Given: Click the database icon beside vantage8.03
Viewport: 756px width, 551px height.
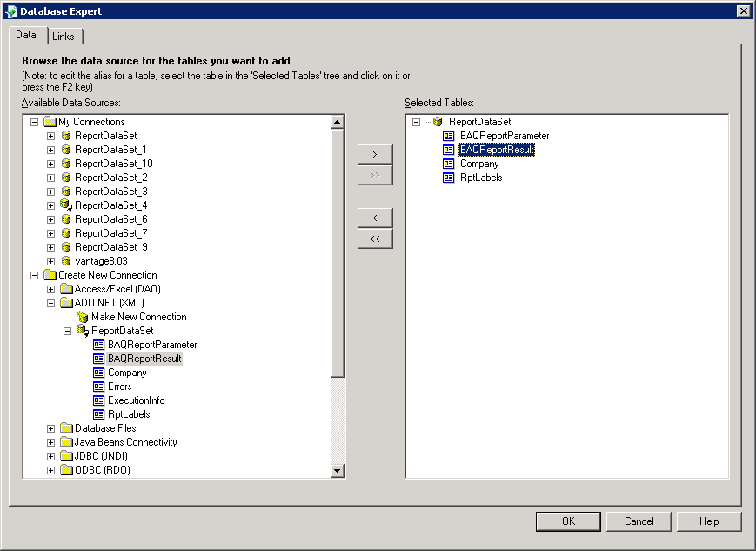Looking at the screenshot, I should coord(66,261).
